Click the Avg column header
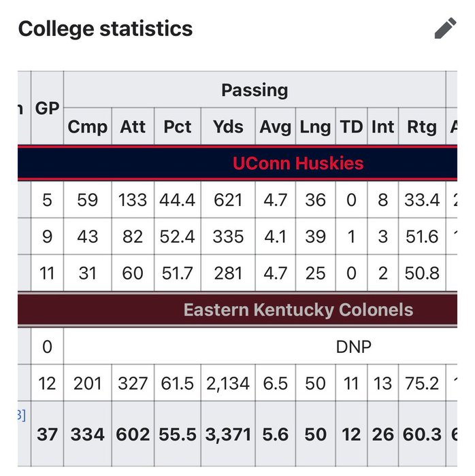Image resolution: width=475 pixels, height=476 pixels. click(275, 127)
